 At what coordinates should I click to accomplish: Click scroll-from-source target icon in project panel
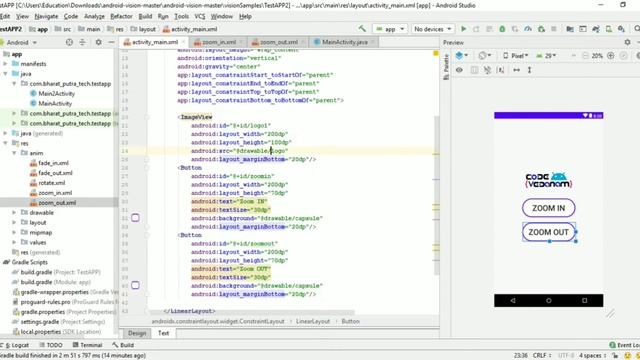point(69,42)
